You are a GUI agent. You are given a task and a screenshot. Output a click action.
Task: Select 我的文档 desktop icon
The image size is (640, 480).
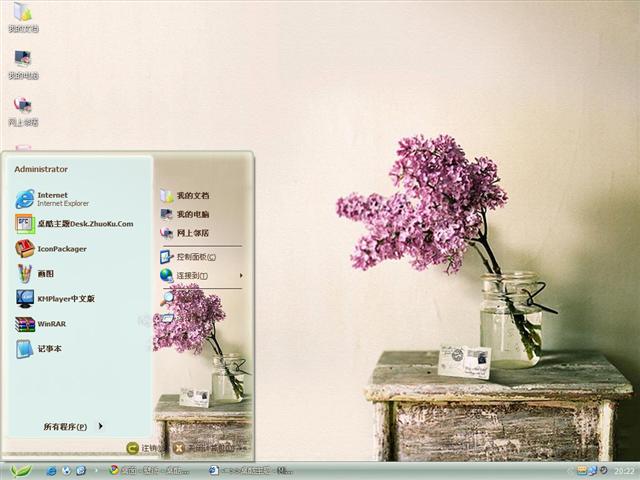pyautogui.click(x=23, y=17)
